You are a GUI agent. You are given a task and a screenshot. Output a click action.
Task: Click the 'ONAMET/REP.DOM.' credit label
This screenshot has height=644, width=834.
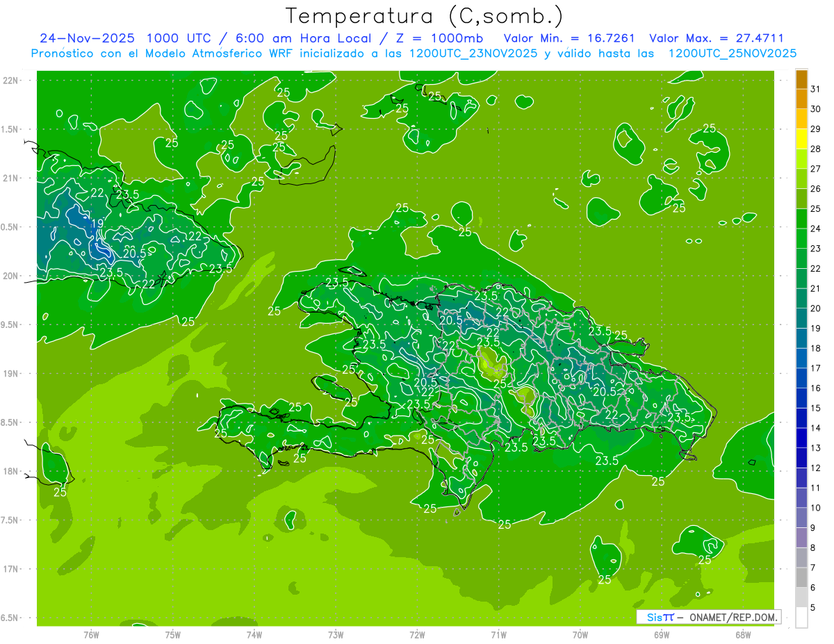coord(733,617)
